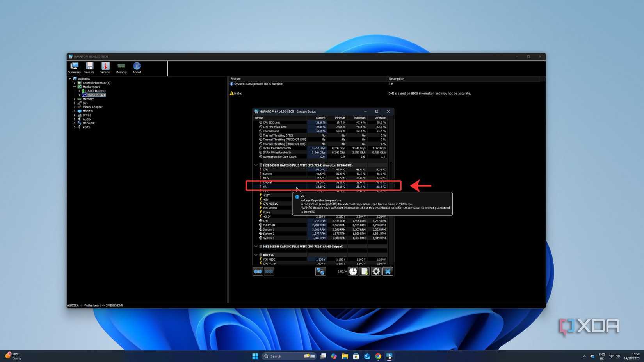Image resolution: width=644 pixels, height=362 pixels.
Task: Select the Network tree item
Action: tap(88, 123)
